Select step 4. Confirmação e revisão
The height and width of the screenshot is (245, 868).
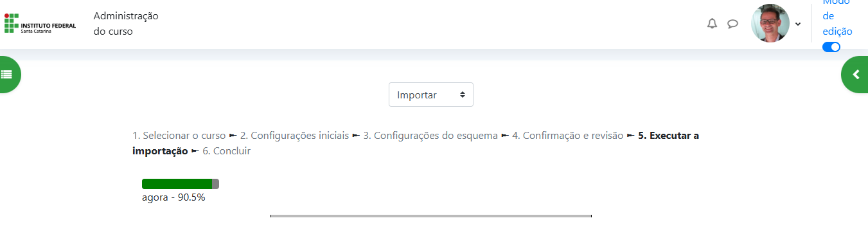(x=567, y=136)
